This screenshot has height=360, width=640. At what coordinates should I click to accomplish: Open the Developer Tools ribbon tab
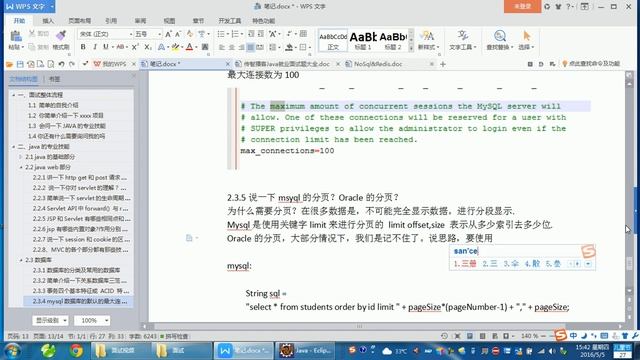(229, 20)
